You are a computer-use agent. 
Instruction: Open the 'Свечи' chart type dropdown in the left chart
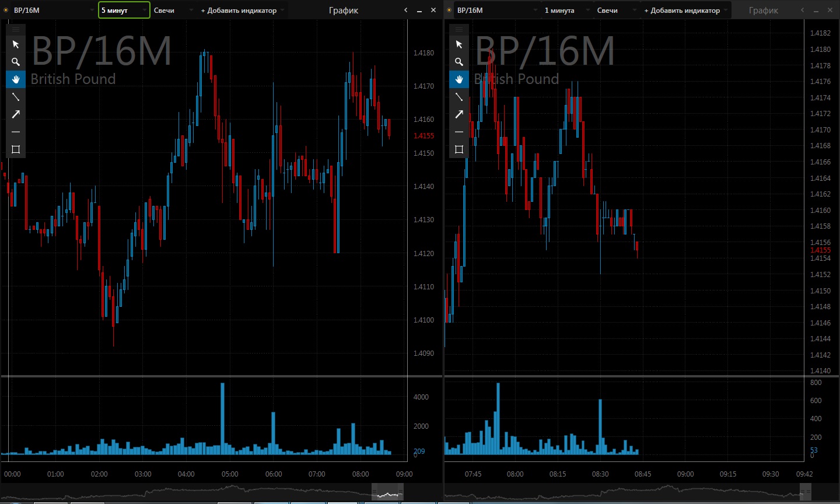(x=173, y=10)
